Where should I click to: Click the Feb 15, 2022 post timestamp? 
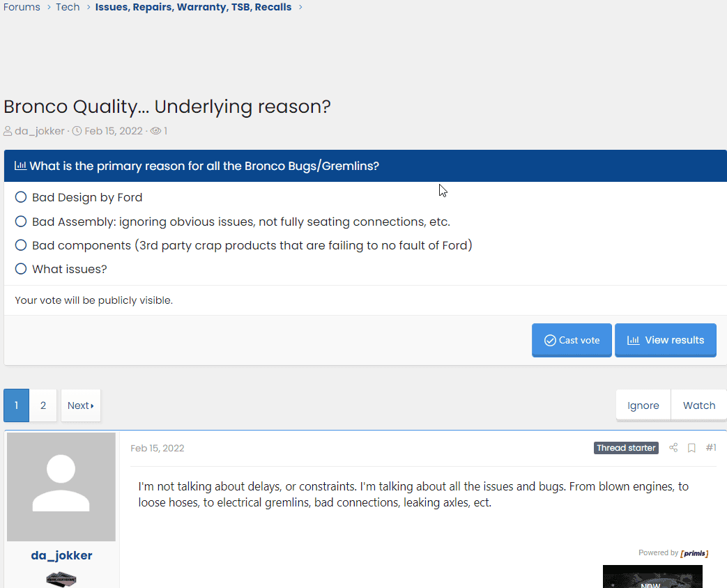pos(157,448)
